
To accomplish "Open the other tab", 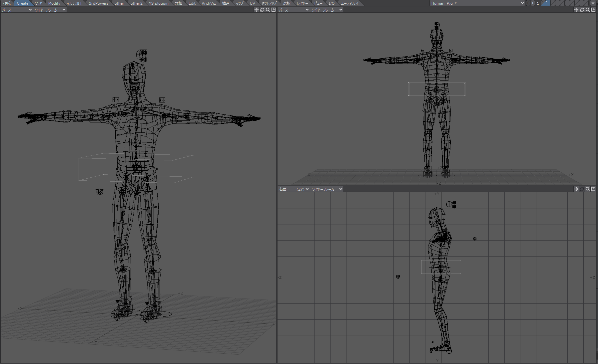I will tap(119, 3).
